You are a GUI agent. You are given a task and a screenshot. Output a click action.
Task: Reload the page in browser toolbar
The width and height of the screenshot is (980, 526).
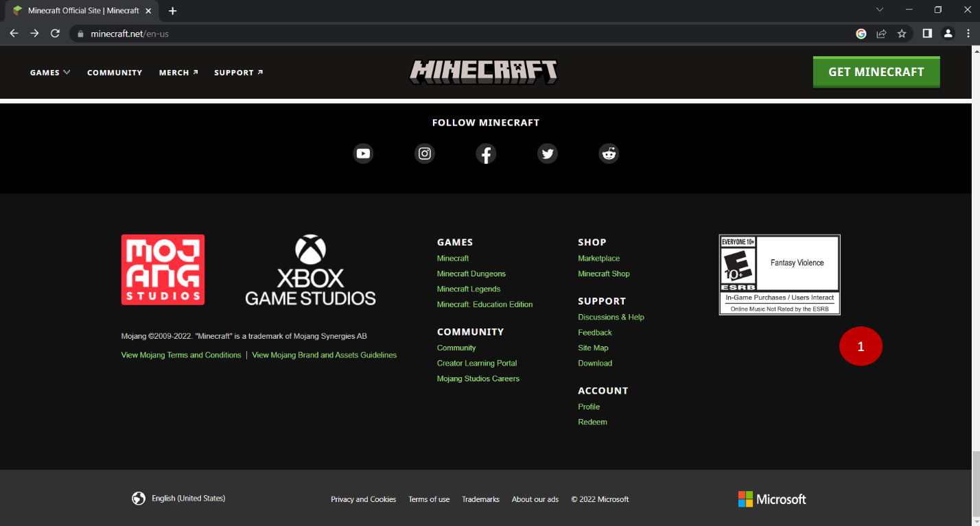click(x=56, y=34)
